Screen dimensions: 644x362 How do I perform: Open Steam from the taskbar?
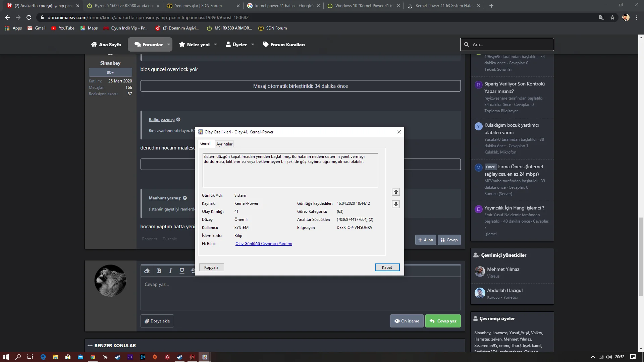[x=117, y=357]
